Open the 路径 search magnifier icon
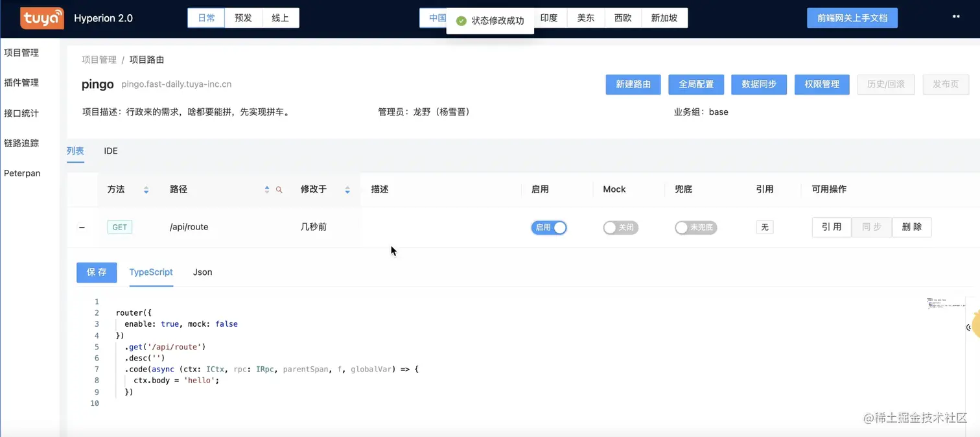 coord(279,190)
